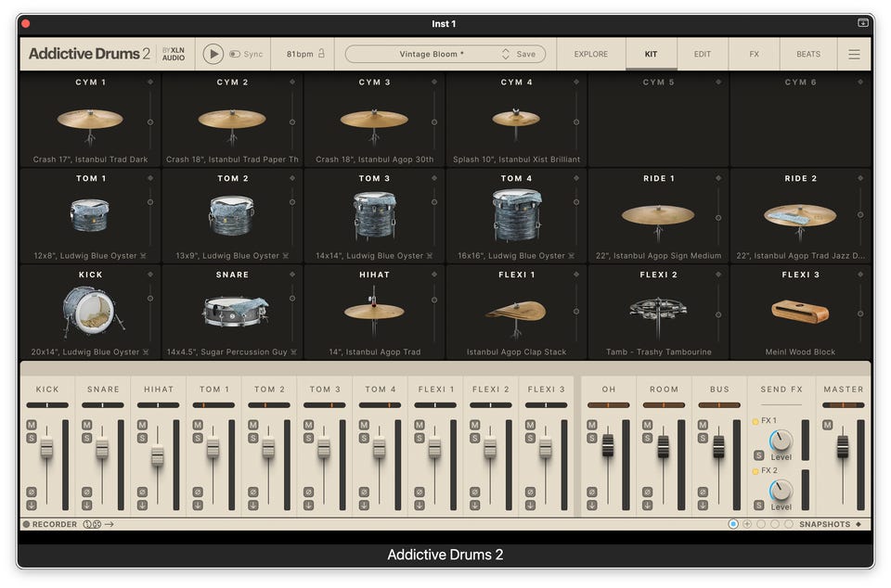
Task: Click the down arrow icon on TOM 2 channel
Action: 252,505
